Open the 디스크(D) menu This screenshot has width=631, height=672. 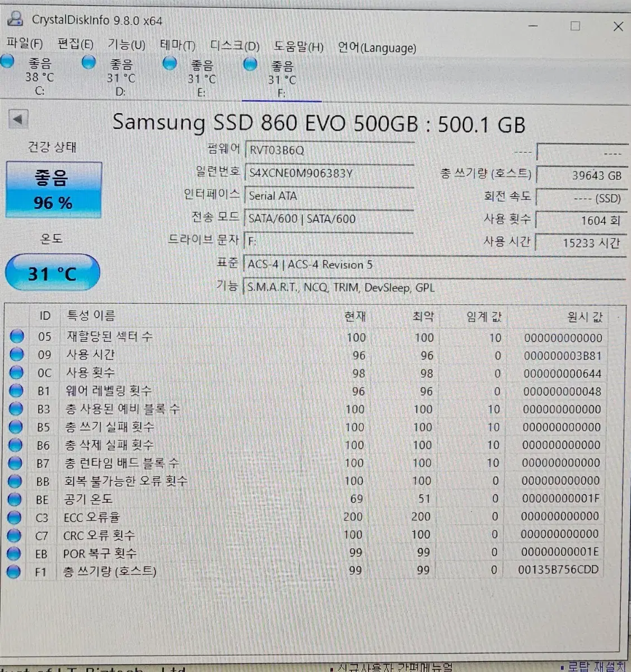(235, 46)
